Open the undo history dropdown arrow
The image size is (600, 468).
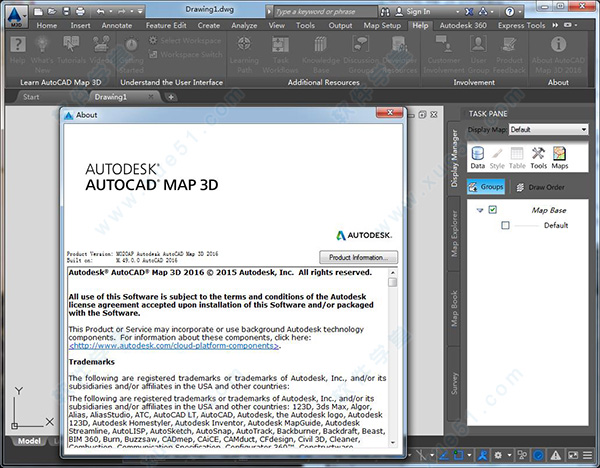(x=111, y=12)
